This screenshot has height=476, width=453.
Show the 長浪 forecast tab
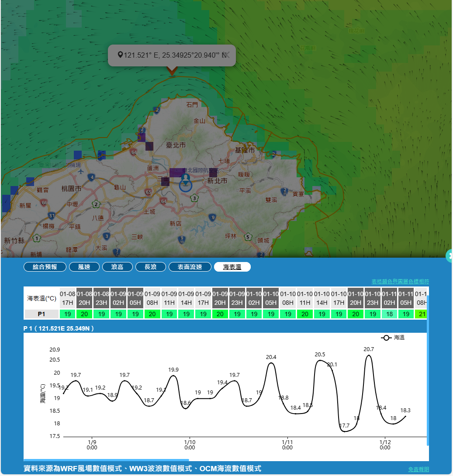coord(150,267)
